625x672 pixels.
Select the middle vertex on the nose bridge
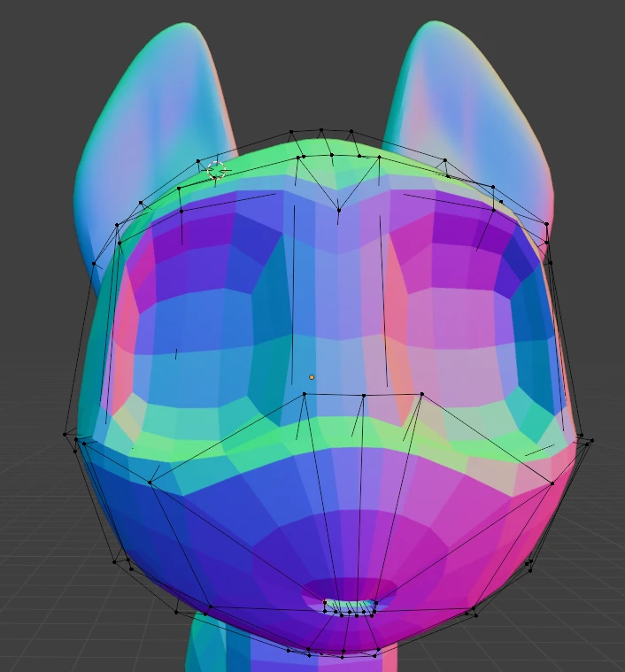[x=363, y=396]
